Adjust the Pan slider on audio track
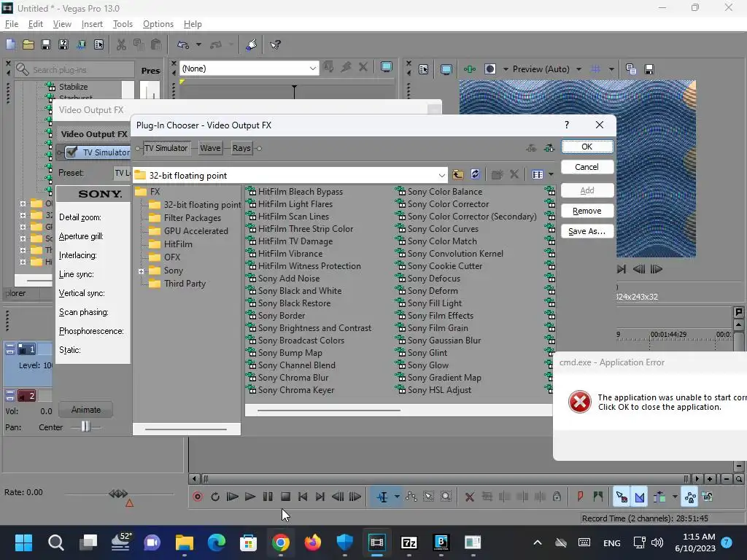The width and height of the screenshot is (747, 560). pos(85,427)
